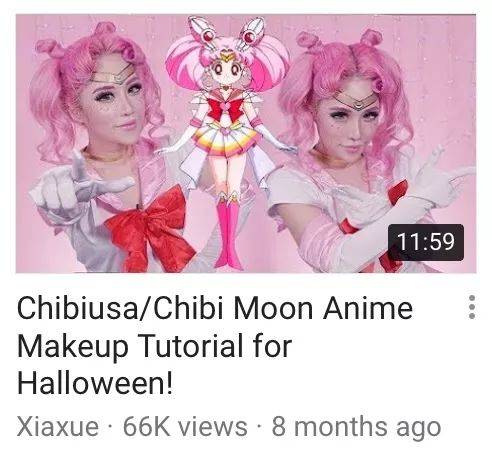The height and width of the screenshot is (466, 492).
Task: Click the '66K views' text
Action: tap(185, 426)
